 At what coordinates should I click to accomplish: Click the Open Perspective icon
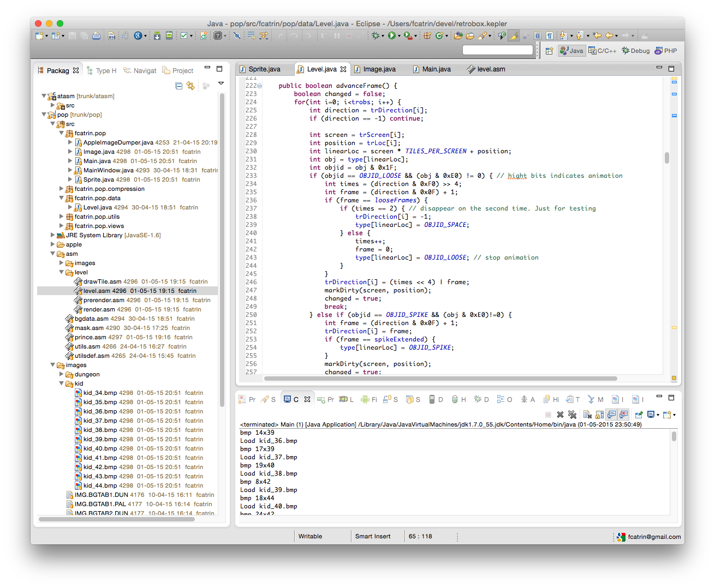[x=549, y=51]
